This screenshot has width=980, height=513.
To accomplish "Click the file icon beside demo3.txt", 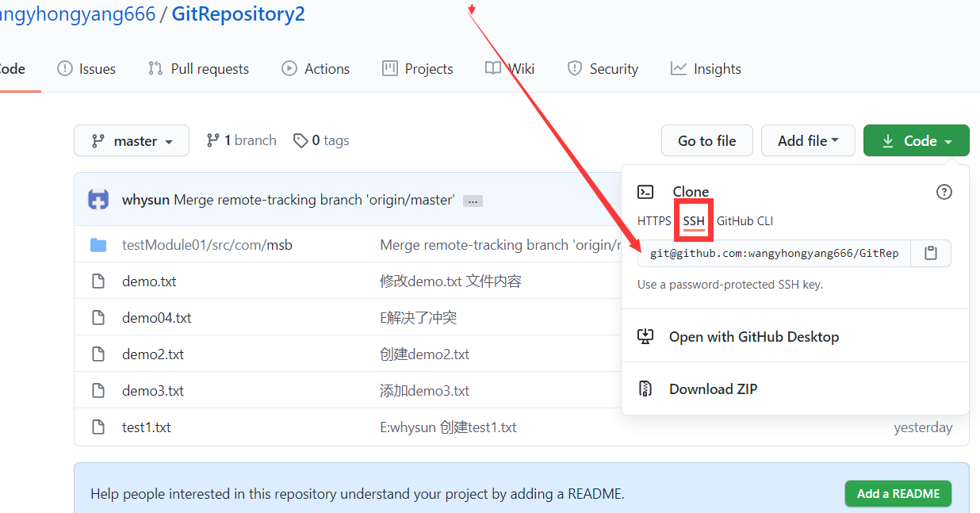I will click(98, 391).
